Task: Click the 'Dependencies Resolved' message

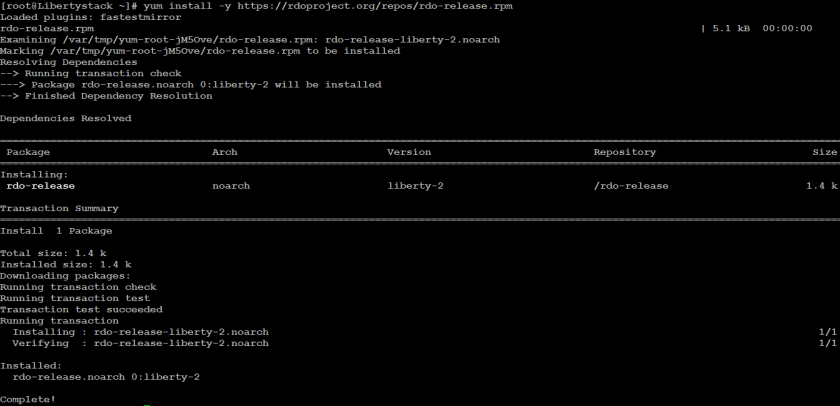Action: tap(66, 118)
